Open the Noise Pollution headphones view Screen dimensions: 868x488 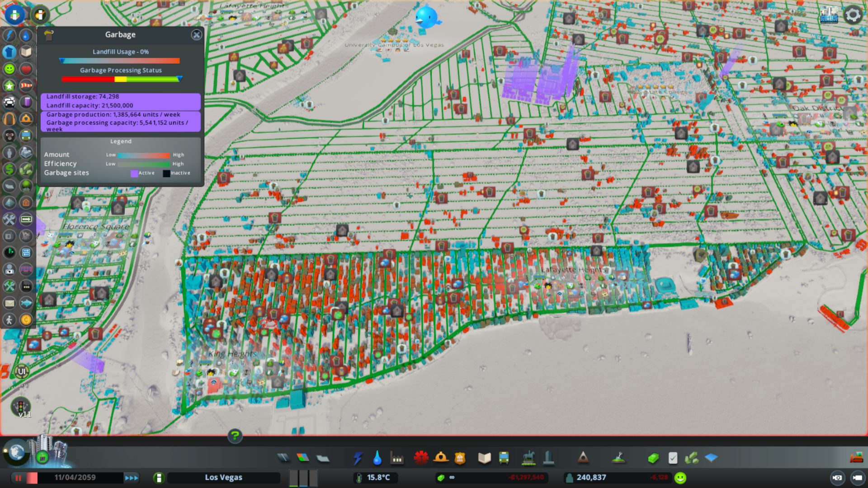[x=9, y=119]
